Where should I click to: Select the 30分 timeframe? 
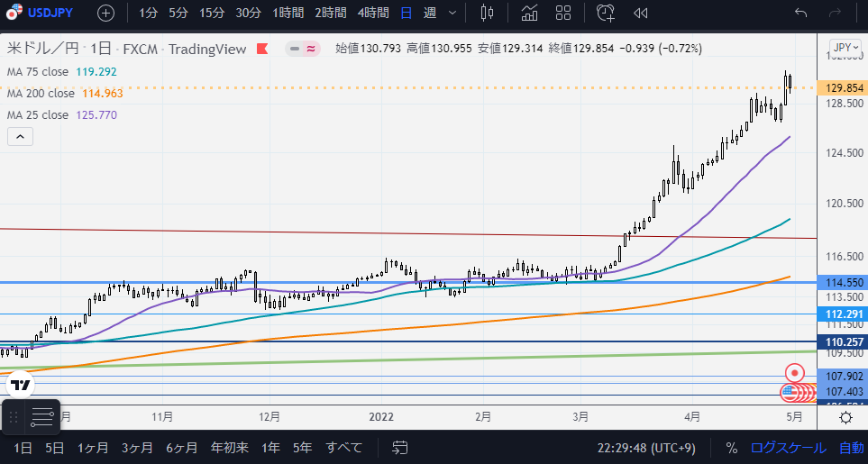point(248,14)
